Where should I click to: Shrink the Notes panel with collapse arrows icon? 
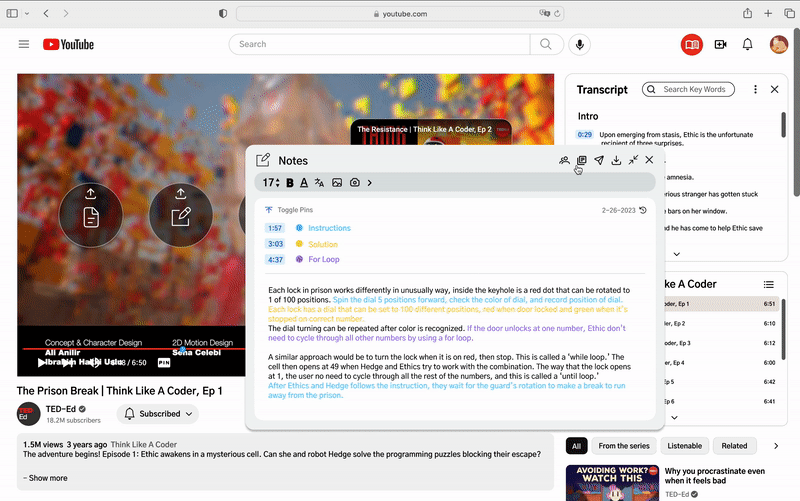633,160
